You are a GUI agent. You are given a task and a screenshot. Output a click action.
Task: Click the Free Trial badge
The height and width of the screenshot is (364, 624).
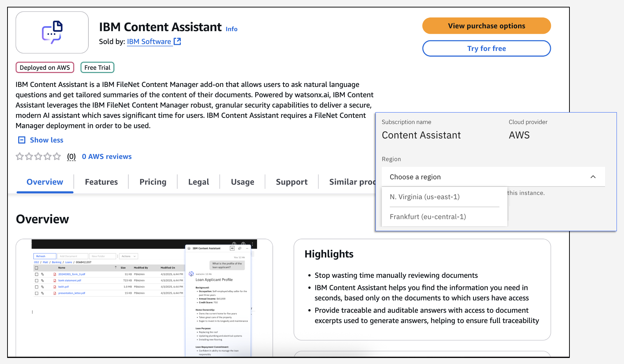point(97,68)
